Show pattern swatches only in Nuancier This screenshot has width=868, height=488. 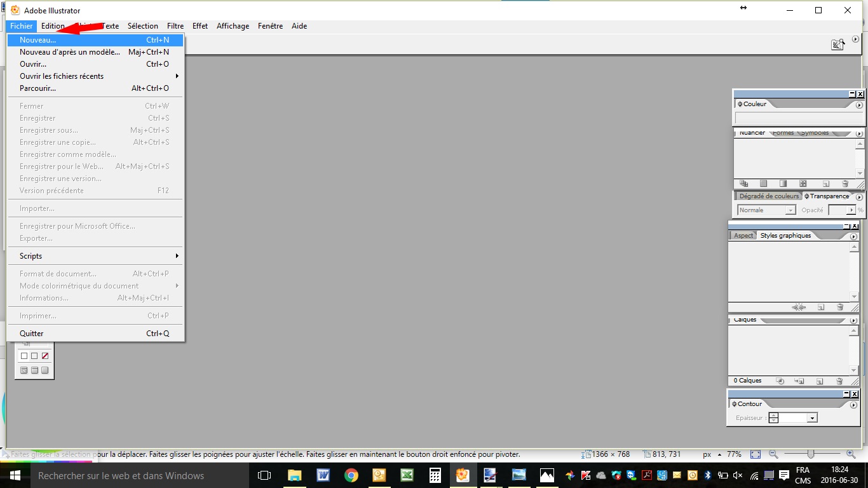tap(803, 184)
